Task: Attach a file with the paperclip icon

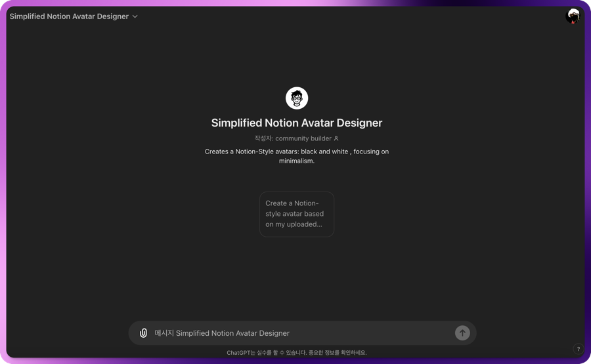Action: pyautogui.click(x=143, y=333)
